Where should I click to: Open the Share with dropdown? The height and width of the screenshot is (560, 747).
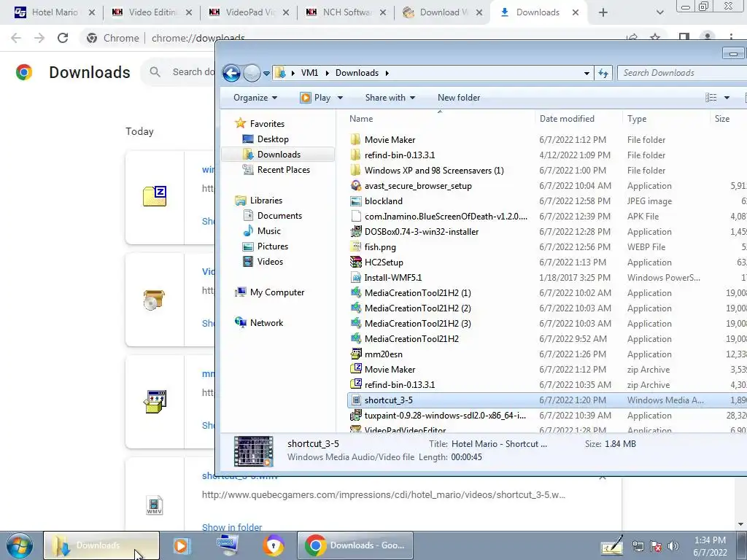(390, 98)
